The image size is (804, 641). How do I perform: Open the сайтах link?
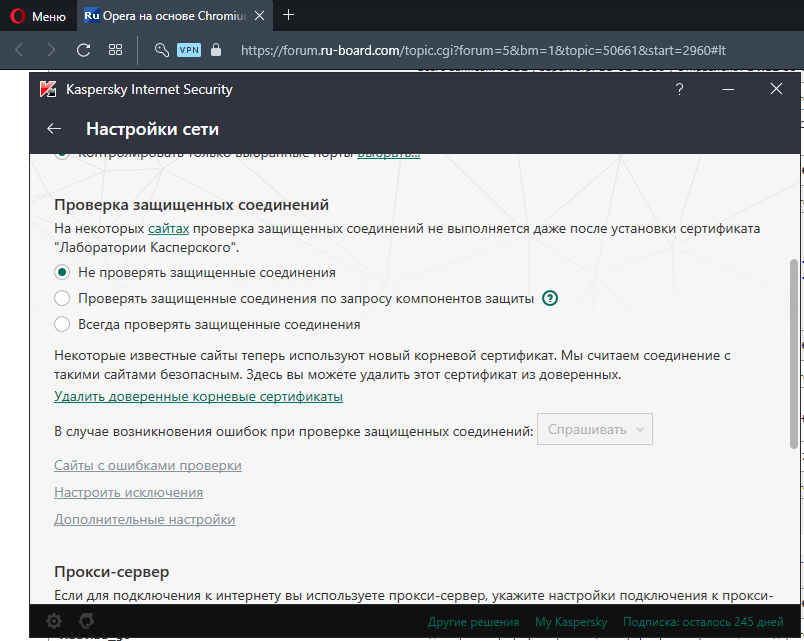pyautogui.click(x=169, y=228)
